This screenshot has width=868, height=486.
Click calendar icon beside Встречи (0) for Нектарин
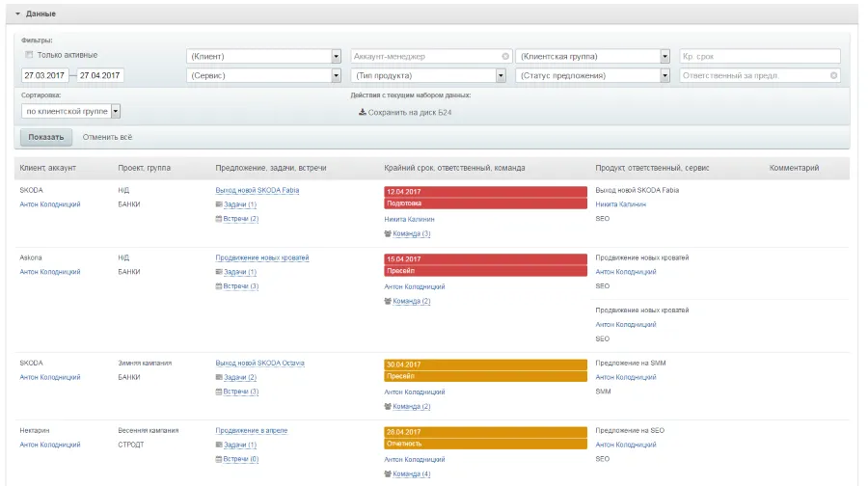click(218, 459)
